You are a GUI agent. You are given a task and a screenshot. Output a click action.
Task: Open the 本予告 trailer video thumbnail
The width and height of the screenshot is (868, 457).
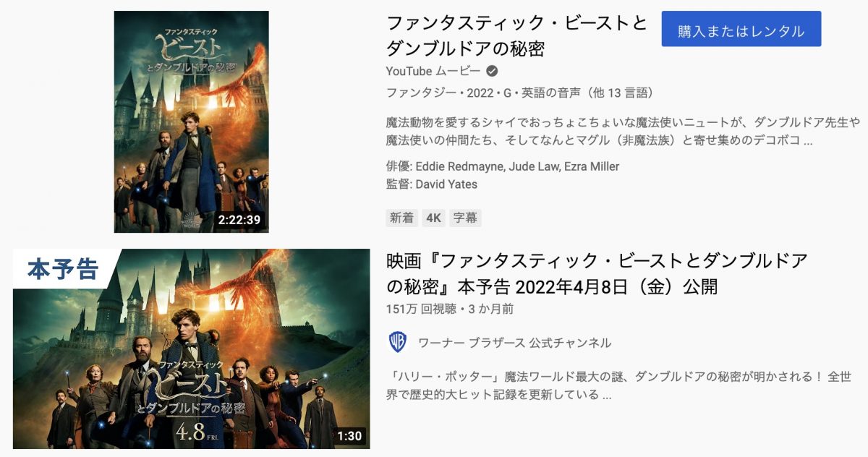pyautogui.click(x=192, y=349)
